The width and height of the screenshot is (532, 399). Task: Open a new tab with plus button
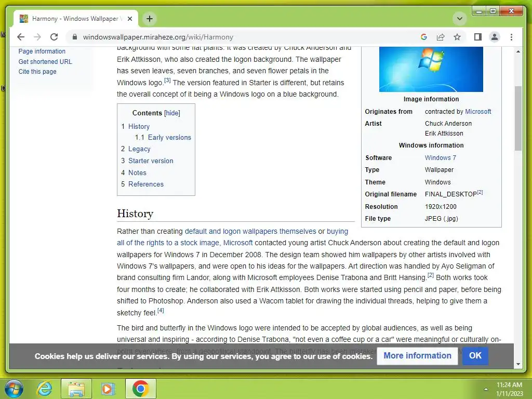[149, 19]
